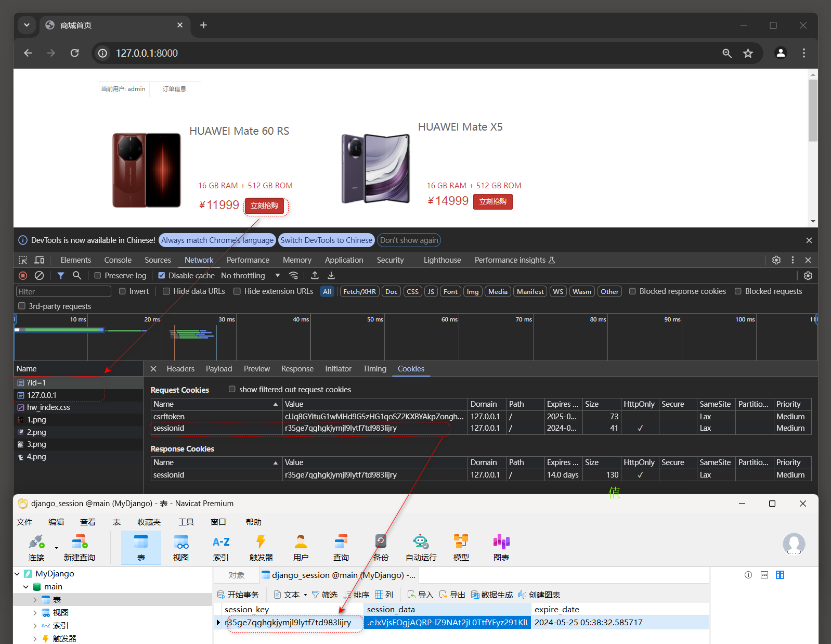Open Navicat 触发器 trigger toolbar icon
Image resolution: width=831 pixels, height=644 pixels.
pyautogui.click(x=261, y=548)
